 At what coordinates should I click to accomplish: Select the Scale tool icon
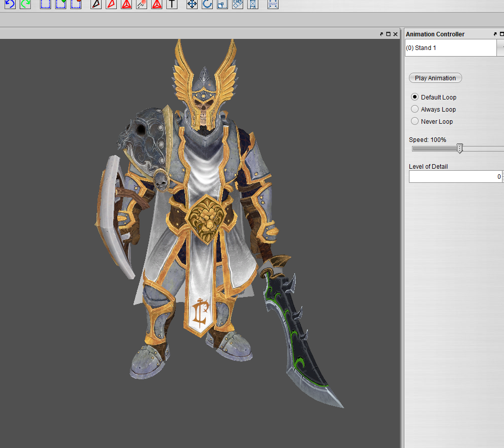pyautogui.click(x=222, y=4)
